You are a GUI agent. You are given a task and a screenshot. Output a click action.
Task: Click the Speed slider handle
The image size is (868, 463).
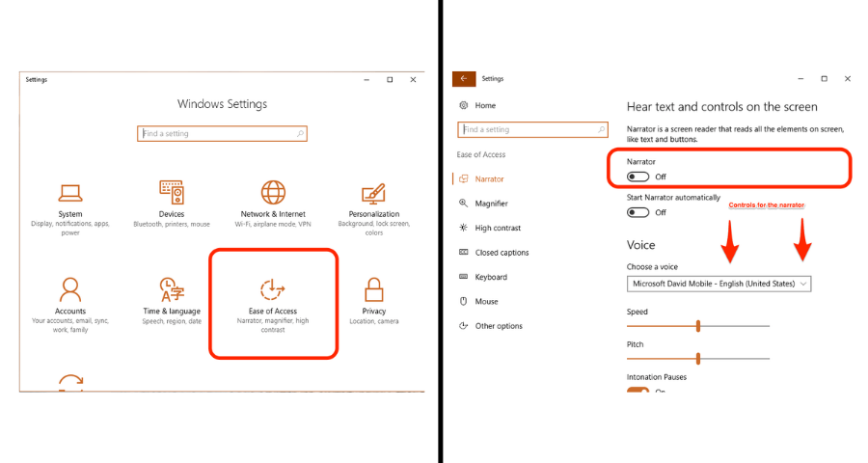coord(698,326)
